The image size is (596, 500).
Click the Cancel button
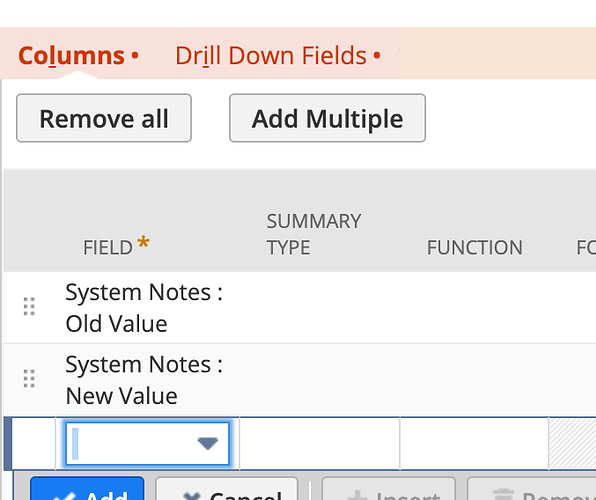coord(227,489)
